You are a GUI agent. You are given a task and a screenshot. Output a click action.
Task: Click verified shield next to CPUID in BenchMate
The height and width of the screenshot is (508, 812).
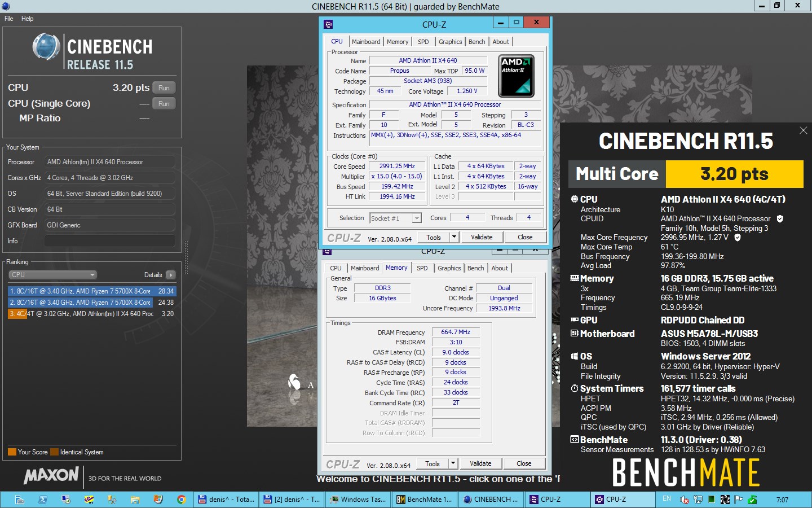click(x=780, y=218)
